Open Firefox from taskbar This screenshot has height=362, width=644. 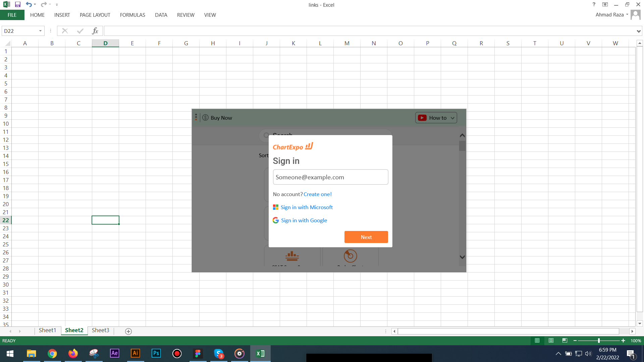73,354
